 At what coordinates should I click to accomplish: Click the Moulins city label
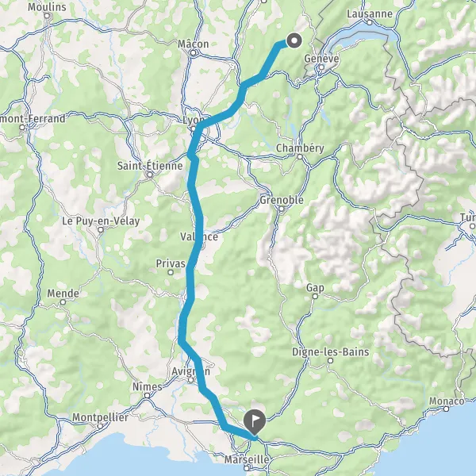(x=47, y=7)
